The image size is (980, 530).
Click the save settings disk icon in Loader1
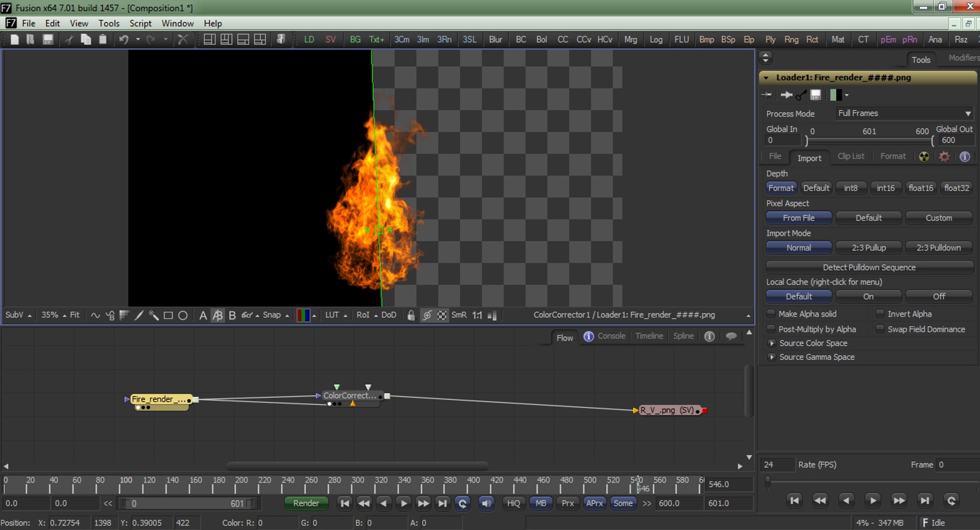[816, 95]
